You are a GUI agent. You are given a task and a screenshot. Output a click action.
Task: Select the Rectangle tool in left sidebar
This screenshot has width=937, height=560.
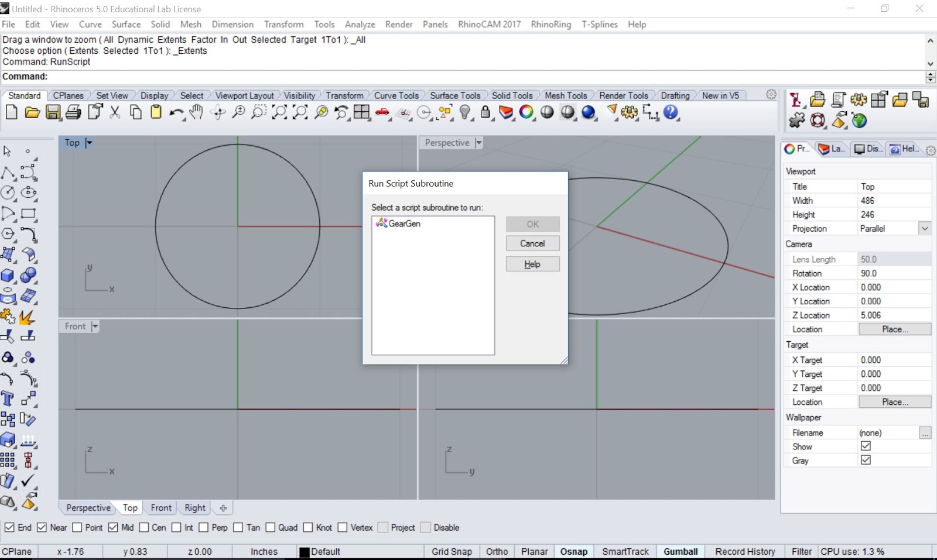click(x=28, y=214)
